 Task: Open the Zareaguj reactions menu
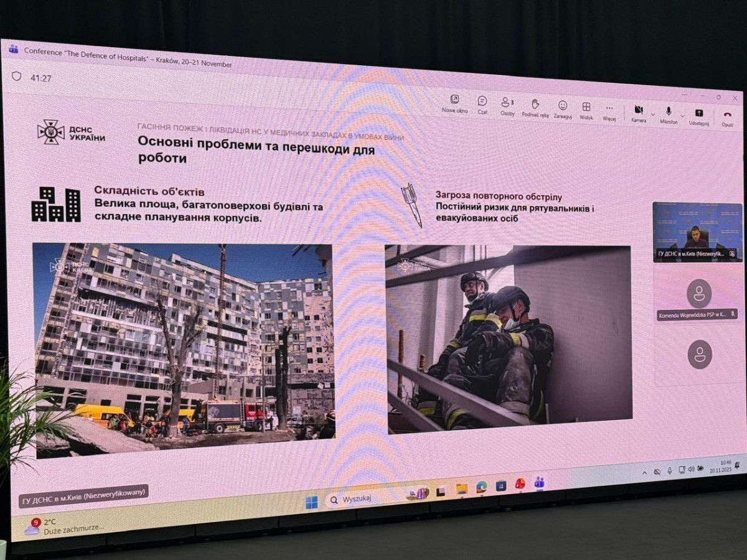[x=563, y=108]
